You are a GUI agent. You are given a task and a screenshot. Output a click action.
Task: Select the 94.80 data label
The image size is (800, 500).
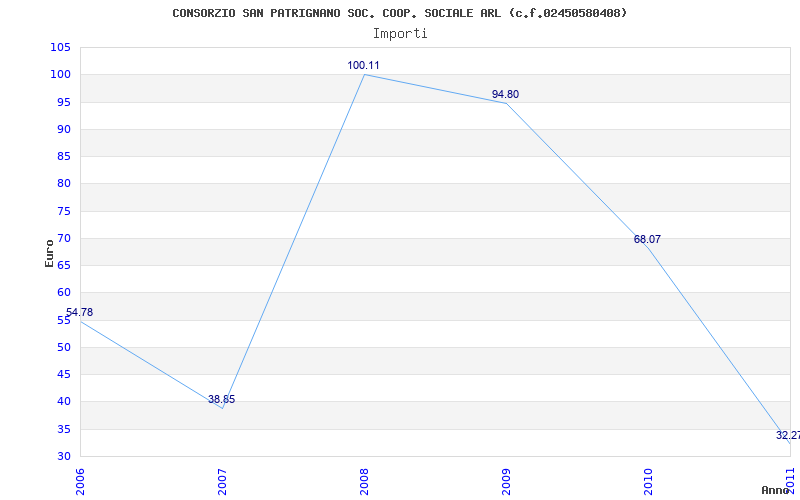[505, 94]
